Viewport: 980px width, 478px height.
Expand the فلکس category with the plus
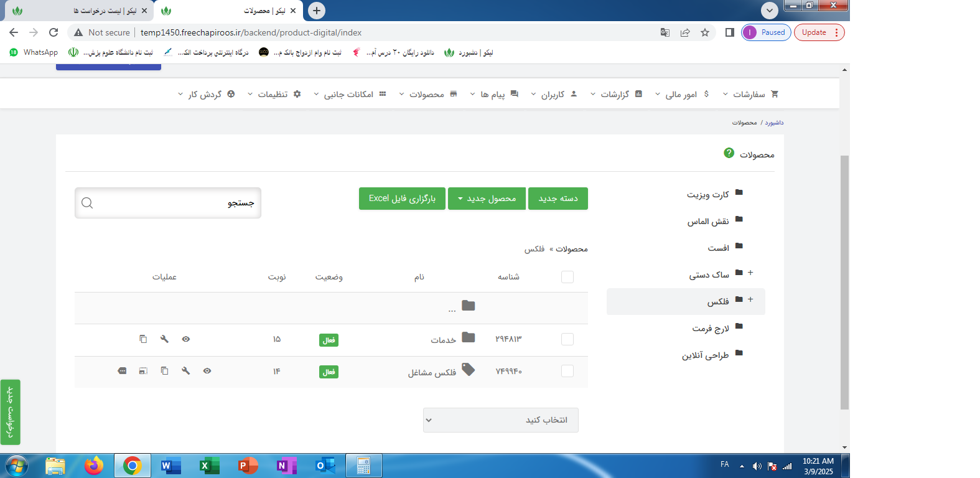point(750,299)
